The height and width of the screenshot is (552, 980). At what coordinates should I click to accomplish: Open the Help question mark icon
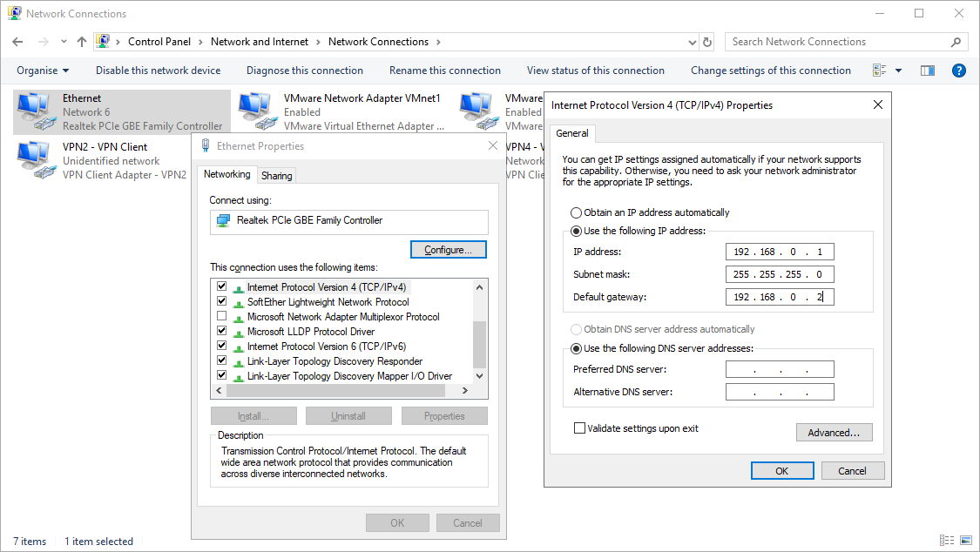(959, 71)
